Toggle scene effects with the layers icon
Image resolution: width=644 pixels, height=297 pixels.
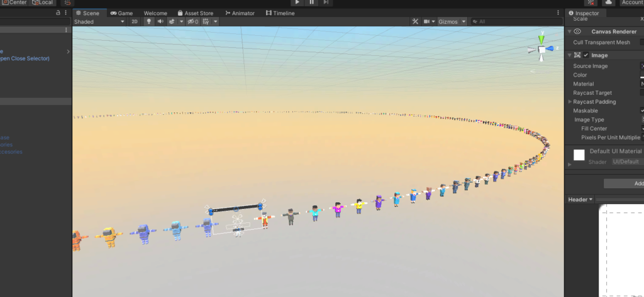click(x=172, y=22)
